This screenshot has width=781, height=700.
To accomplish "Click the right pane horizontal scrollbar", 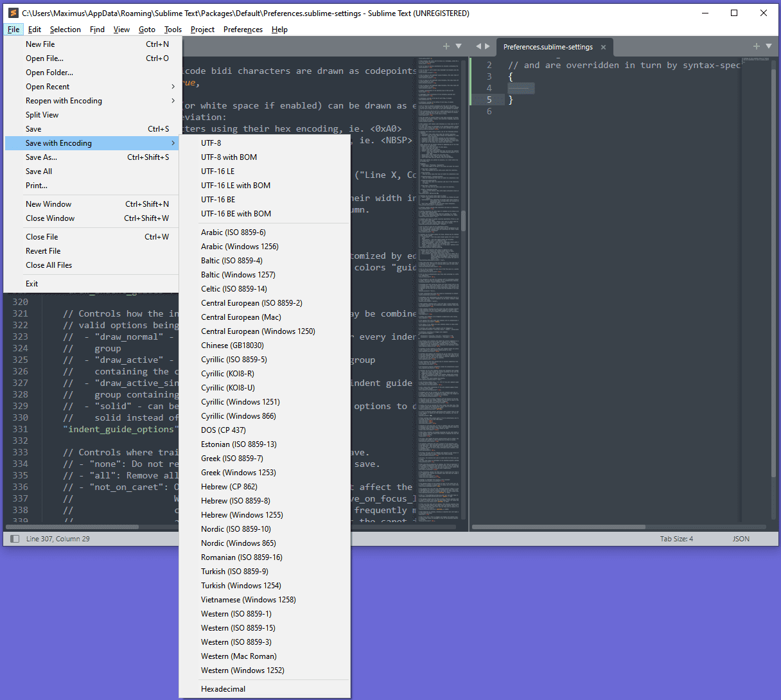I will pyautogui.click(x=559, y=527).
